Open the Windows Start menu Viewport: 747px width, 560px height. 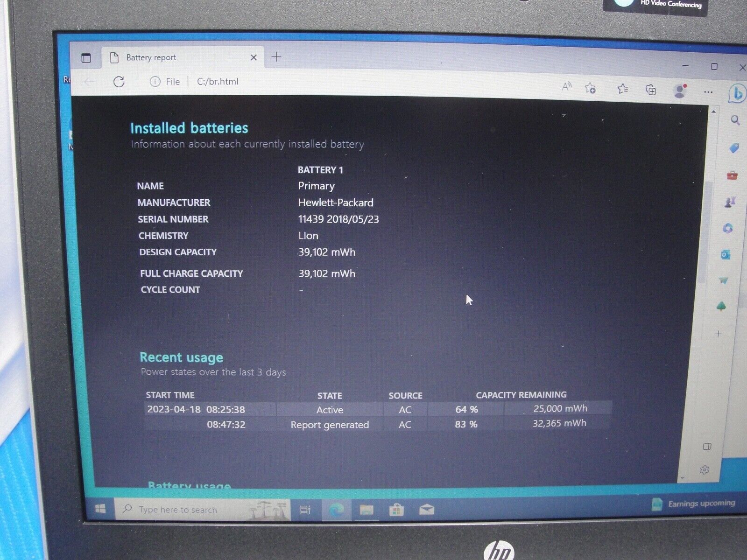click(100, 509)
